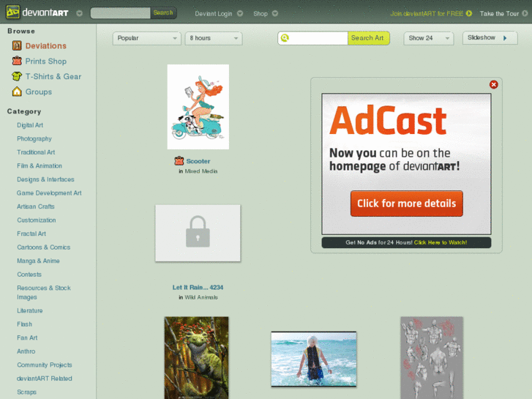Select Flash category
Screen dimensions: 532x399
pos(24,324)
